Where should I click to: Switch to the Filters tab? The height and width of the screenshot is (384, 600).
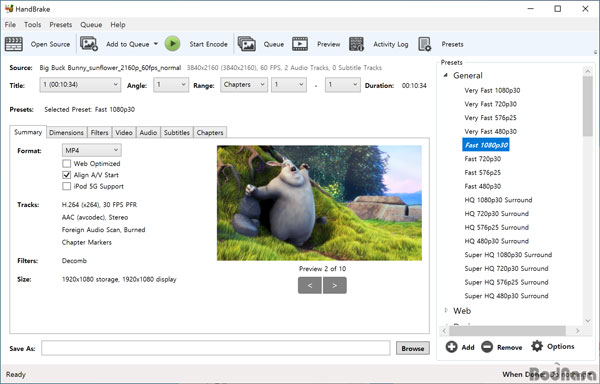tap(99, 132)
